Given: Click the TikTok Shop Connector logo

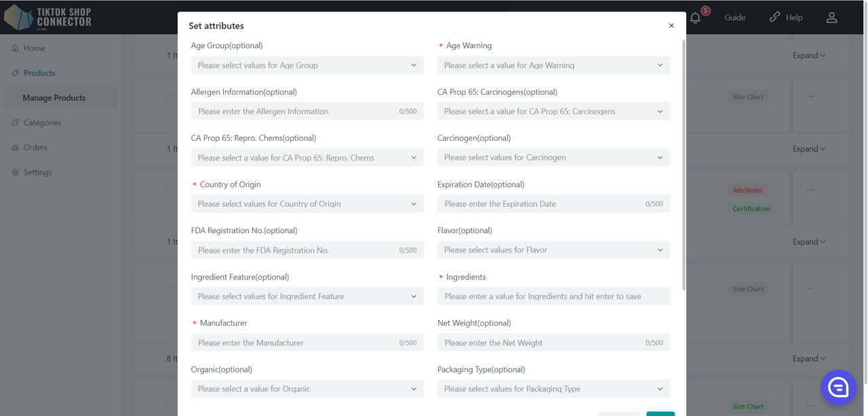Looking at the screenshot, I should tap(47, 18).
